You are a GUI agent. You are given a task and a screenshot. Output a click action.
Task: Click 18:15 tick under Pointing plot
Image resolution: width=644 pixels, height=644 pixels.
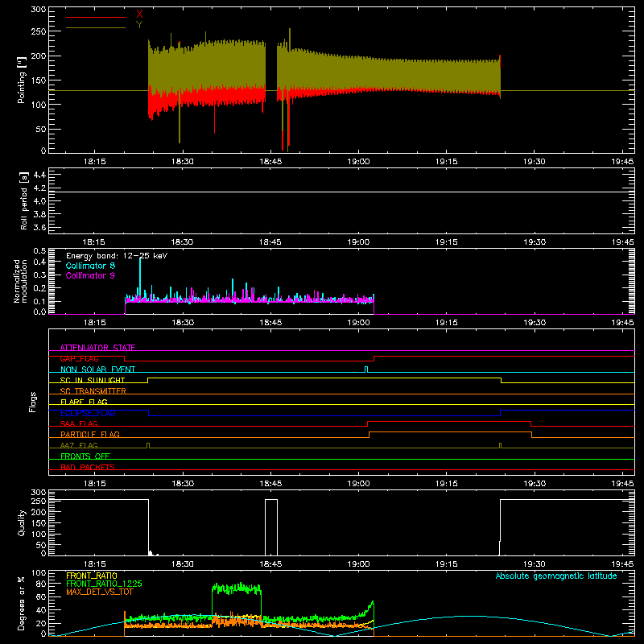click(x=94, y=162)
